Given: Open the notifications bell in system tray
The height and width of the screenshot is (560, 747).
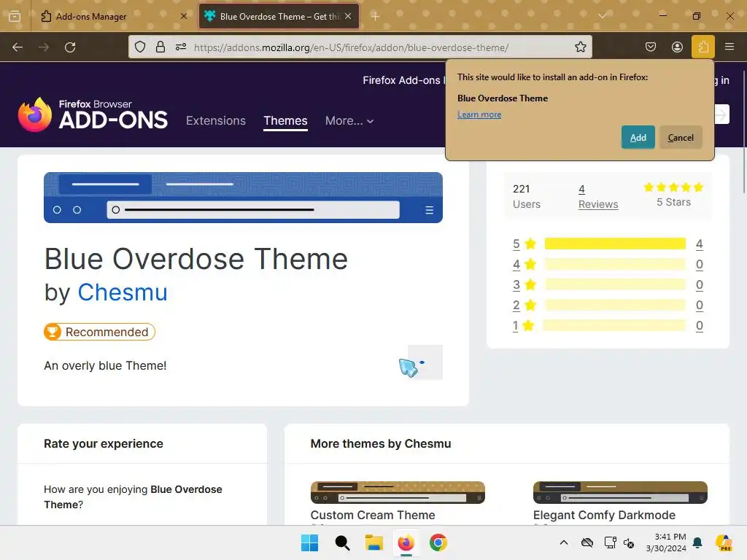Looking at the screenshot, I should (x=698, y=542).
